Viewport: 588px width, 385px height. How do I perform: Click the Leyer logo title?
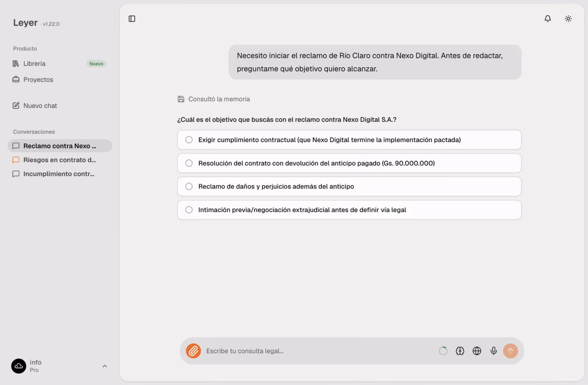pyautogui.click(x=25, y=23)
